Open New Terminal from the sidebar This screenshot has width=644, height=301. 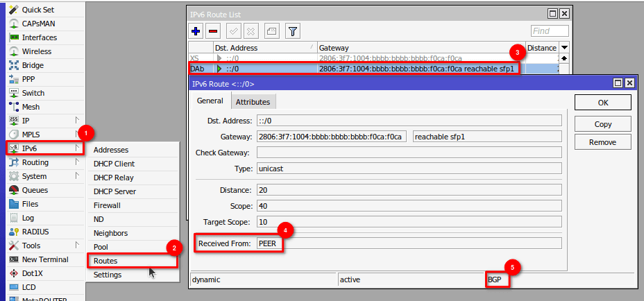pyautogui.click(x=44, y=259)
